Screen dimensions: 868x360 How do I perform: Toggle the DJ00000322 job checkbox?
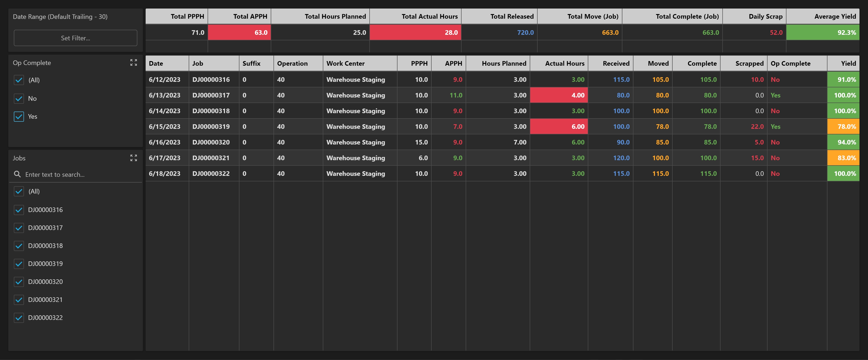[19, 318]
